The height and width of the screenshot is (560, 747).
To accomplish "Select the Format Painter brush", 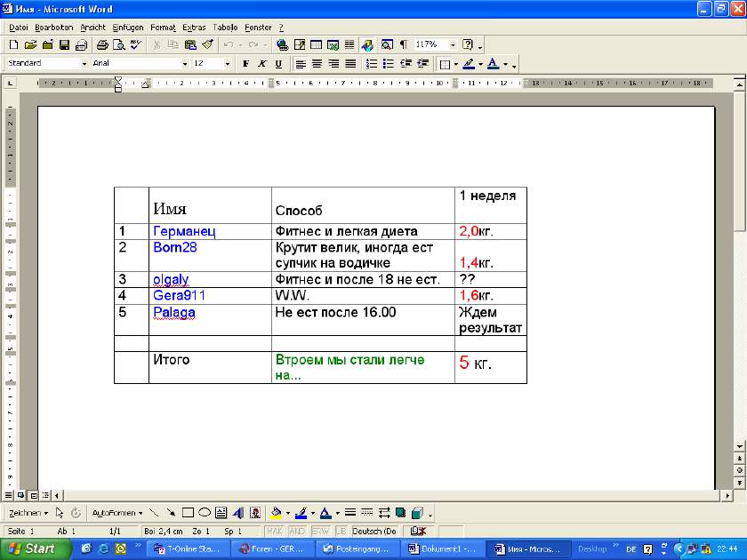I will (x=206, y=44).
